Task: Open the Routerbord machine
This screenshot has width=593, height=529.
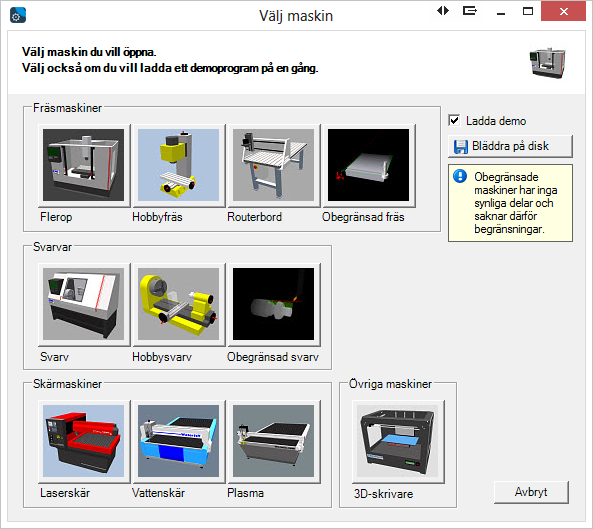Action: pyautogui.click(x=273, y=165)
